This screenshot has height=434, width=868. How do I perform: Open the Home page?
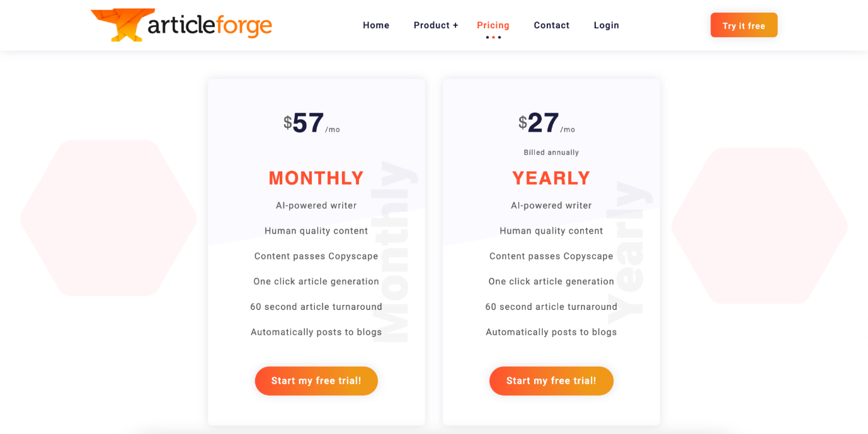[376, 25]
